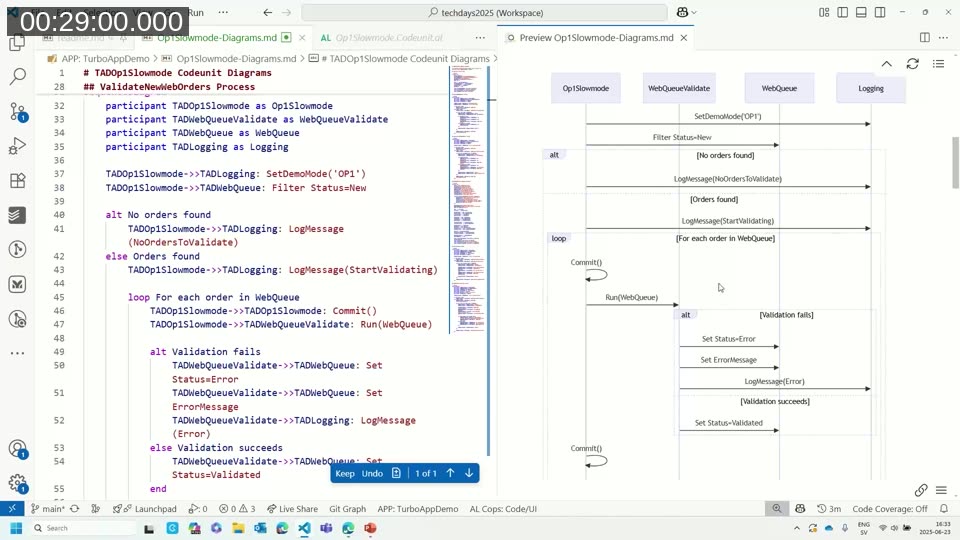Click the preview vertical scrollbar thumb

955,163
